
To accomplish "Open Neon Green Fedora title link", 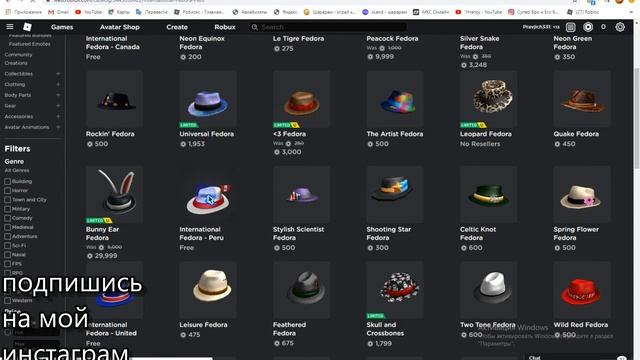I will 573,43.
